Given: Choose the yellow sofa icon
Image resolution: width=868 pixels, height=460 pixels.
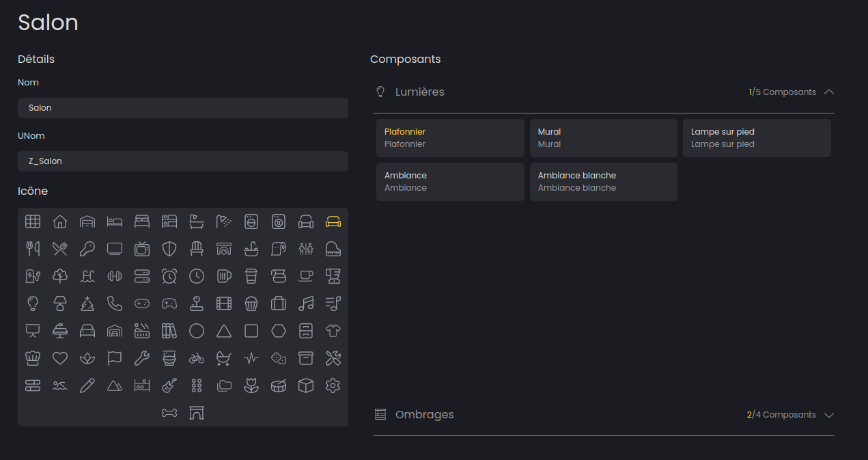Looking at the screenshot, I should [333, 221].
